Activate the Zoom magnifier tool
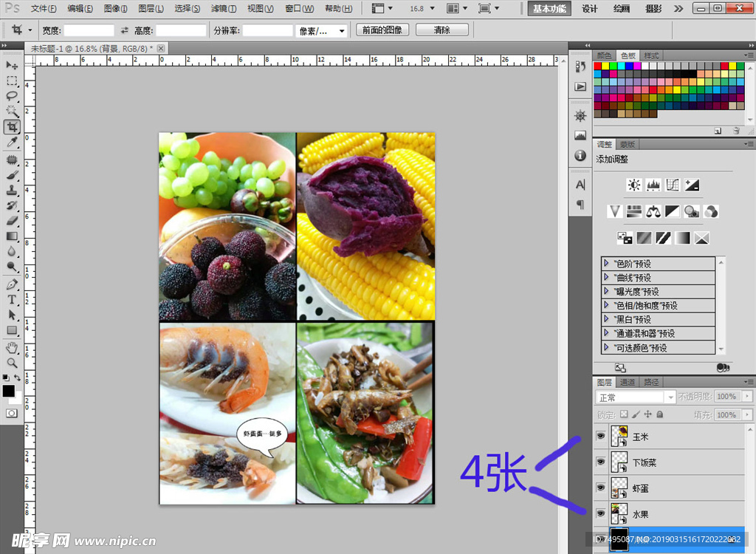This screenshot has height=554, width=756. [13, 363]
